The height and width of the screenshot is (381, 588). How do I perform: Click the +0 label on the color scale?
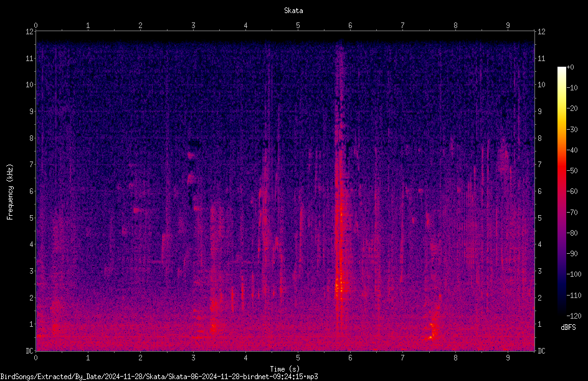tap(570, 67)
